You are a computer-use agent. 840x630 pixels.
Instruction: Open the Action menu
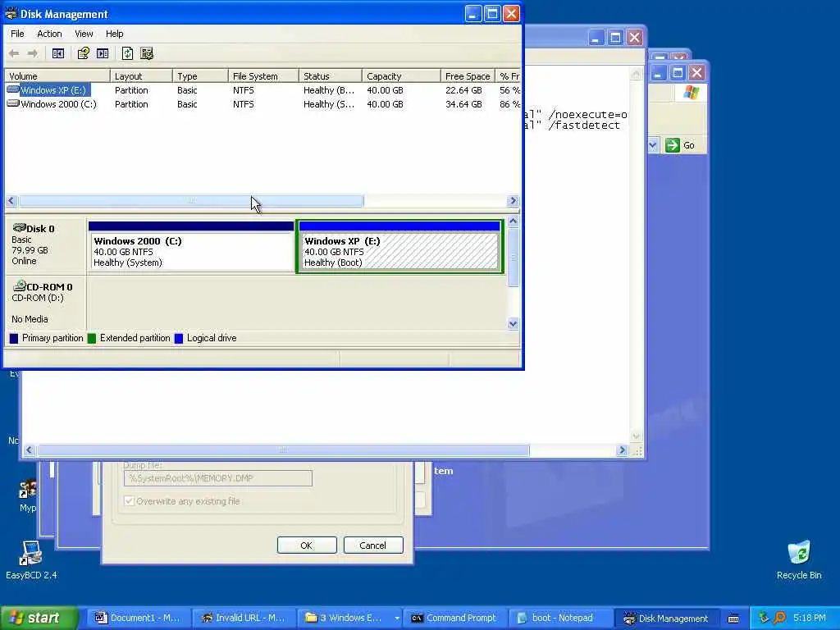pos(49,34)
